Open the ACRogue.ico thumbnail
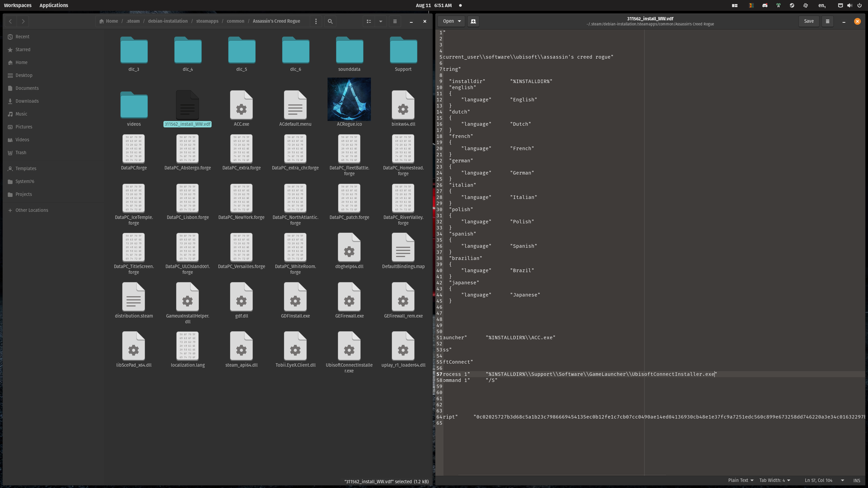Image resolution: width=868 pixels, height=488 pixels. [x=349, y=99]
